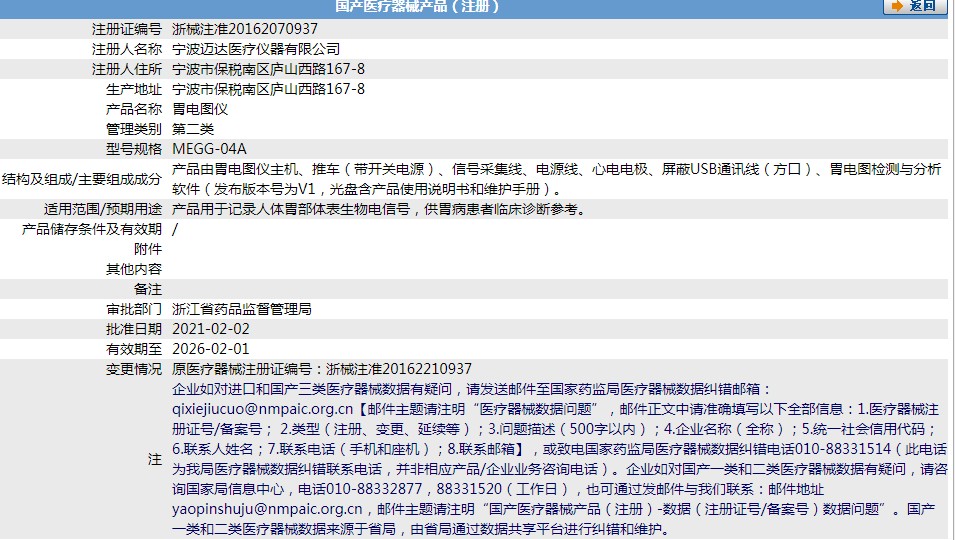The height and width of the screenshot is (540, 955).
Task: Select management class value 第二类
Action: coord(193,130)
